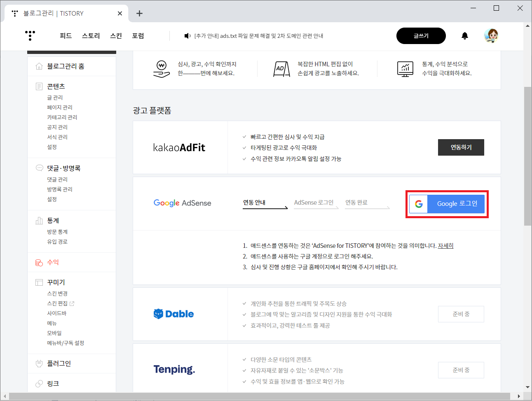532x401 pixels.
Task: Open the profile avatar menu
Action: [491, 36]
